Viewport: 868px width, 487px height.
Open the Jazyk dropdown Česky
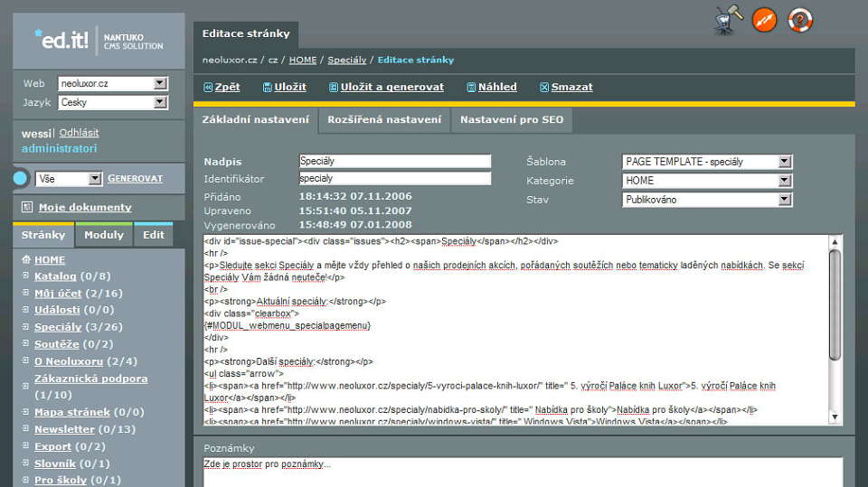[x=113, y=102]
